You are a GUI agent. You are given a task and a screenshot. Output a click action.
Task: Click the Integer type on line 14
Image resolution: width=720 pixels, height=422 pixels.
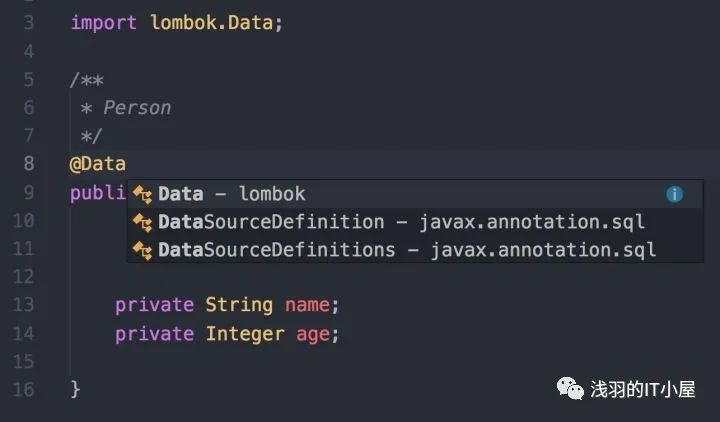point(245,334)
